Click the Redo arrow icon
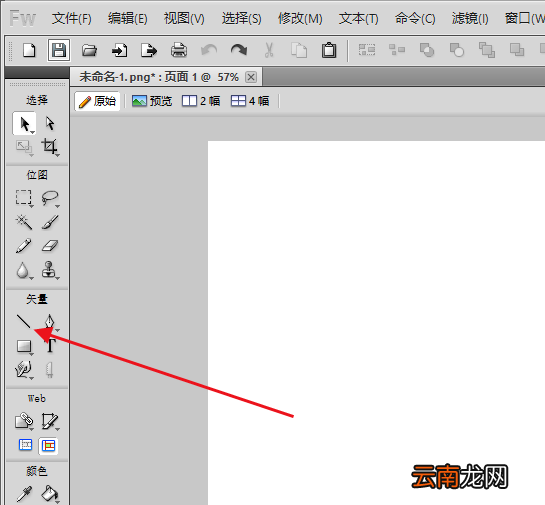The height and width of the screenshot is (505, 545). tap(239, 50)
